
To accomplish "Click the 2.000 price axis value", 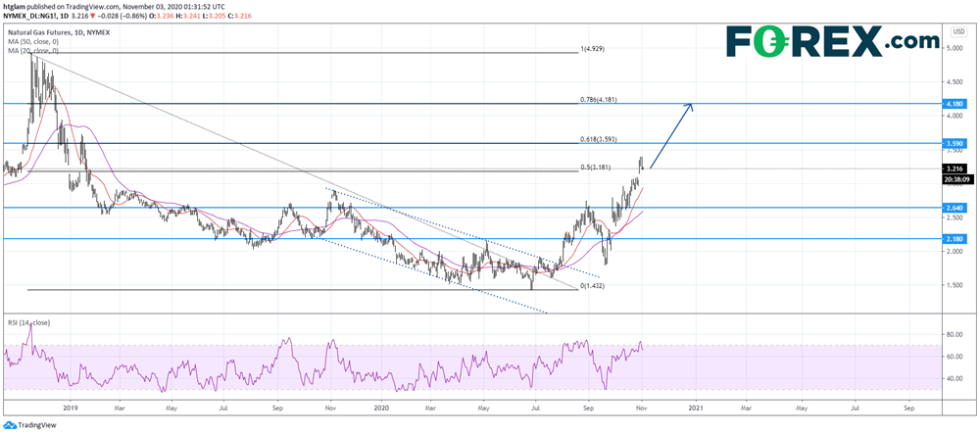I will tap(956, 252).
